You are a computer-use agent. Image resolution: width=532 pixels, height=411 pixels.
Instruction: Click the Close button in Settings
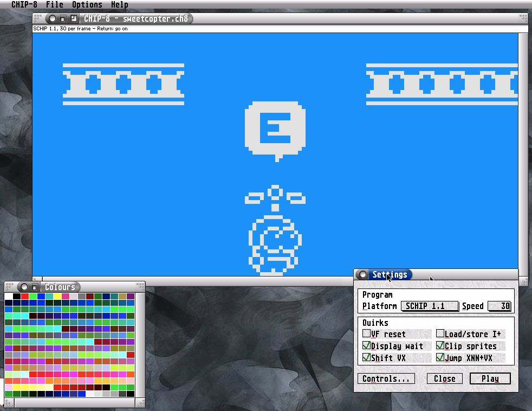click(444, 378)
